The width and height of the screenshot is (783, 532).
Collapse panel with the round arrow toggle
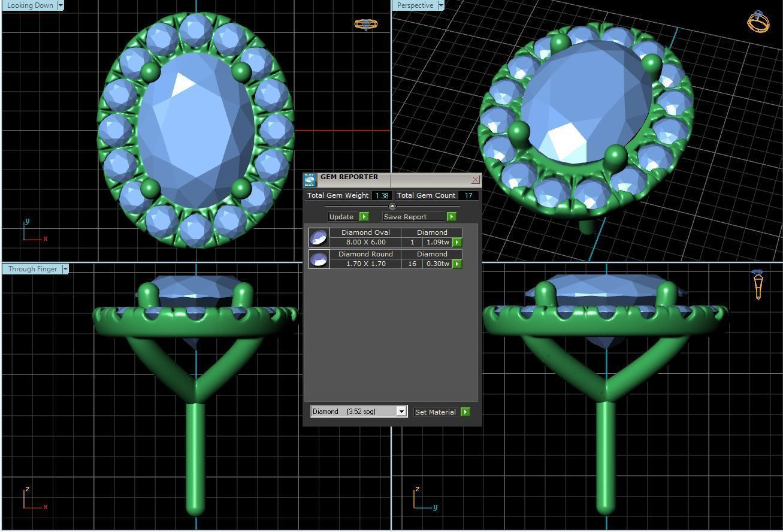392,206
